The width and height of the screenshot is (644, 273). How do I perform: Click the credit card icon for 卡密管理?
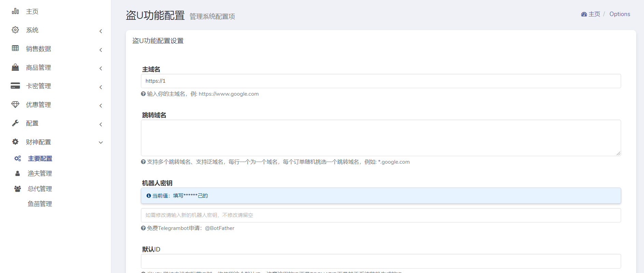[x=15, y=86]
